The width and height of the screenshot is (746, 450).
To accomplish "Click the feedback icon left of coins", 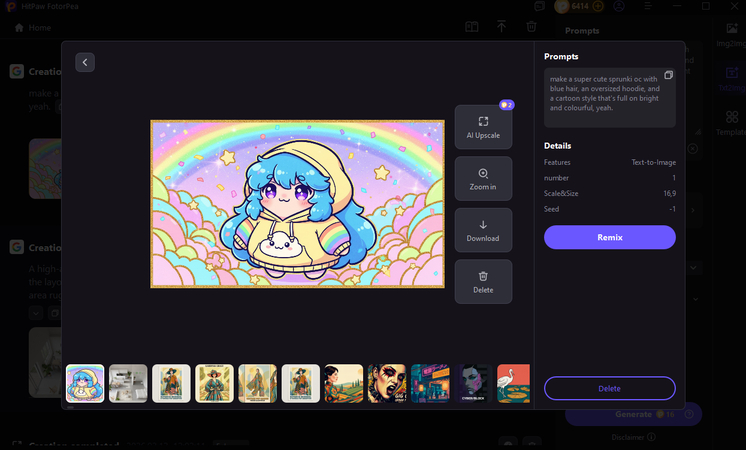I will (x=540, y=6).
